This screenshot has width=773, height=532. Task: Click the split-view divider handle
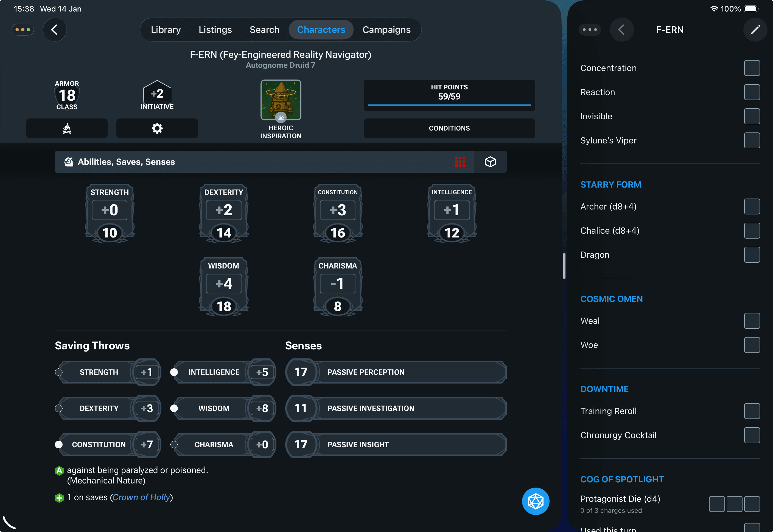pos(564,266)
